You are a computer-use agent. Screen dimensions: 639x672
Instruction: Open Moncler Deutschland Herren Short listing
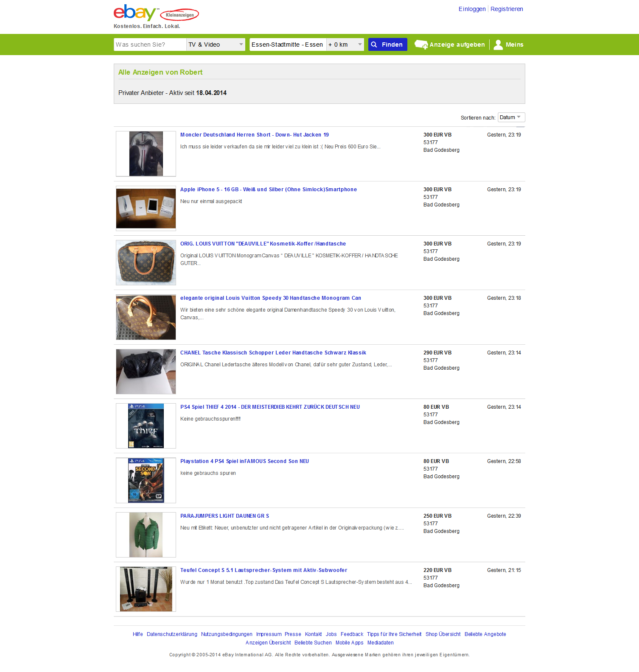(x=255, y=135)
